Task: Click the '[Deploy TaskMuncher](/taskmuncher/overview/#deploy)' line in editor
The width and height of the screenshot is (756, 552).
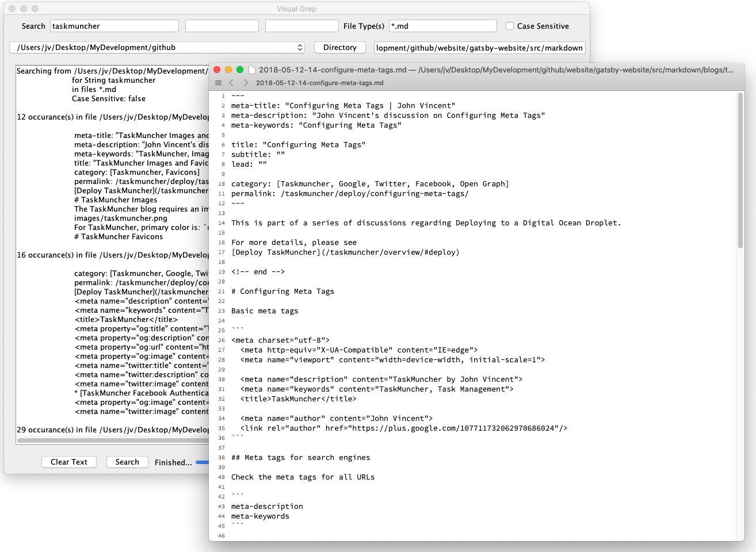Action: point(345,252)
